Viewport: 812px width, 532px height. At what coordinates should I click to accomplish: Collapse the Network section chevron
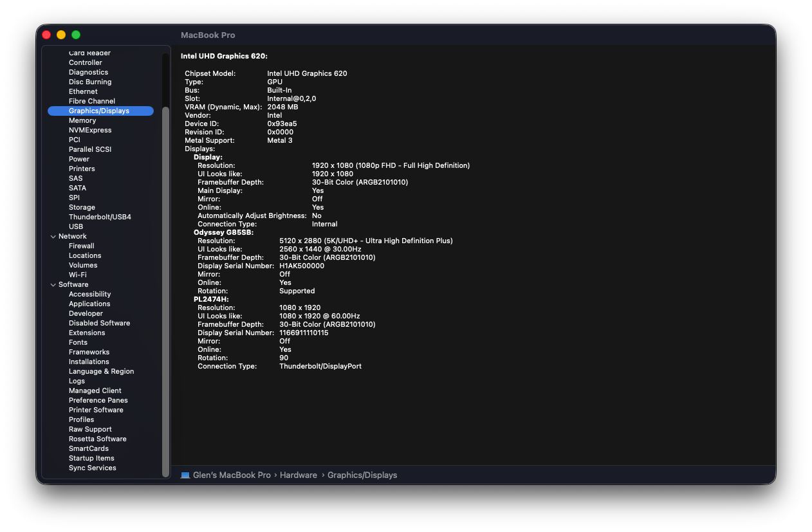point(53,237)
